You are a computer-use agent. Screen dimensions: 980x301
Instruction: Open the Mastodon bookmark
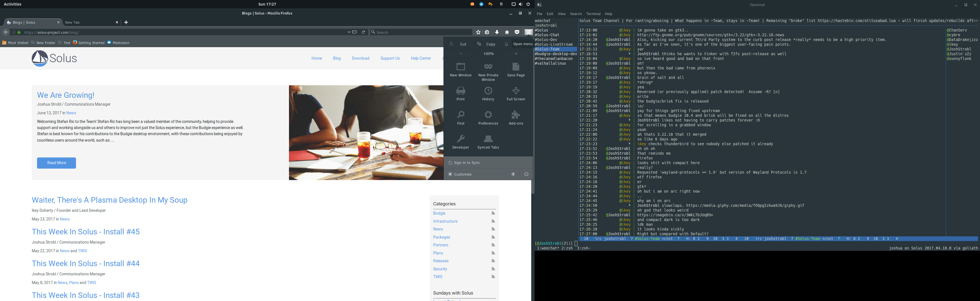click(118, 43)
